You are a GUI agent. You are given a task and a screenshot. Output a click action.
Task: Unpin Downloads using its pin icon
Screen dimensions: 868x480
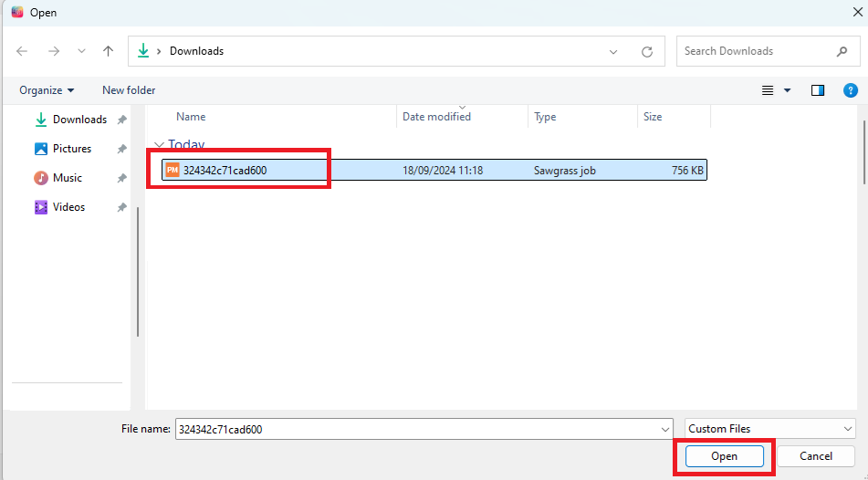121,120
